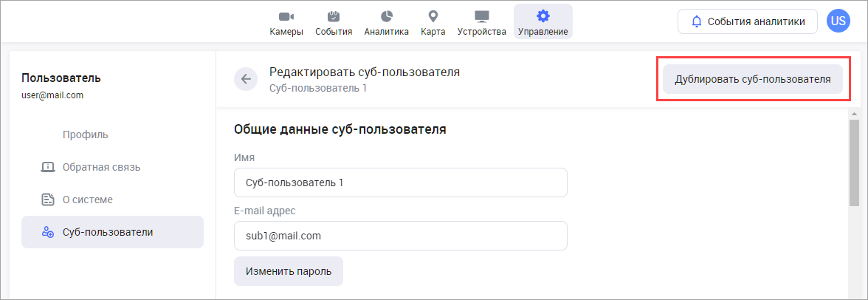
Task: Switch to the Карта map view
Action: pyautogui.click(x=433, y=22)
